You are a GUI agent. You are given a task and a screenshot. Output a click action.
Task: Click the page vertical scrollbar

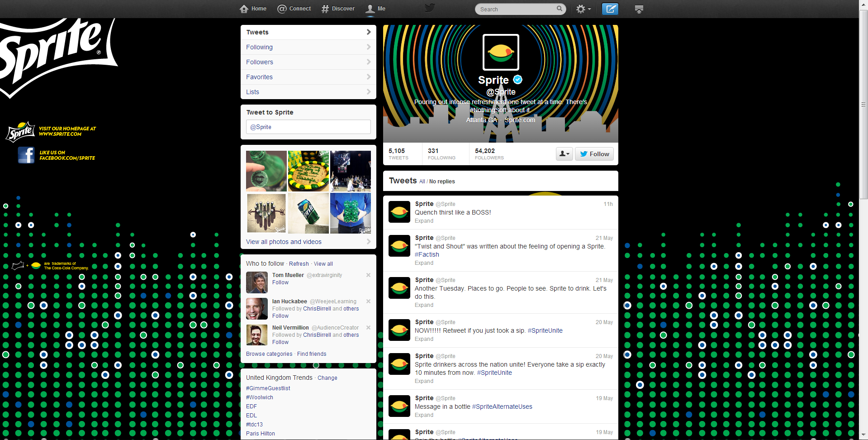point(863,104)
